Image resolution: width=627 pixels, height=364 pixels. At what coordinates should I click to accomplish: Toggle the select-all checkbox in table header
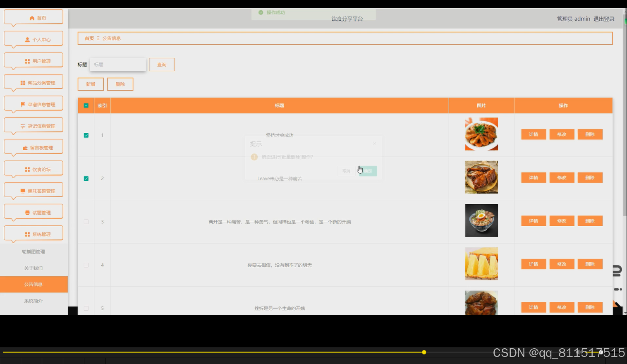[x=86, y=105]
